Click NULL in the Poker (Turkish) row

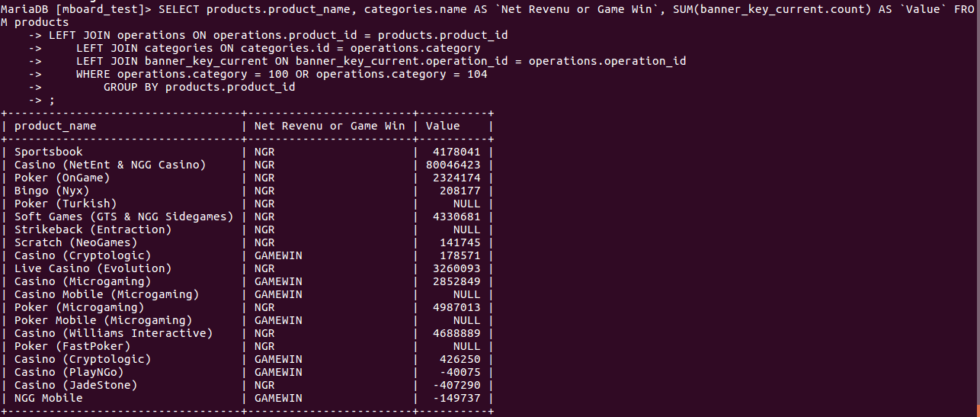pyautogui.click(x=467, y=204)
